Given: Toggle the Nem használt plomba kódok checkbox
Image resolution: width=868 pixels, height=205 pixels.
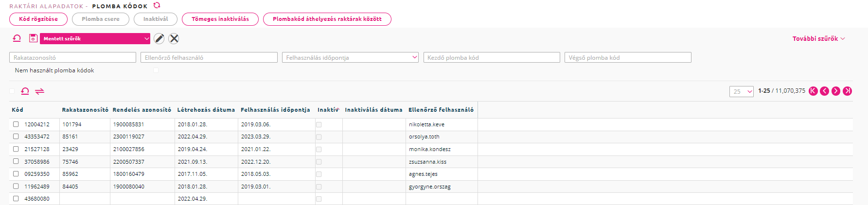Looking at the screenshot, I should coord(156,70).
